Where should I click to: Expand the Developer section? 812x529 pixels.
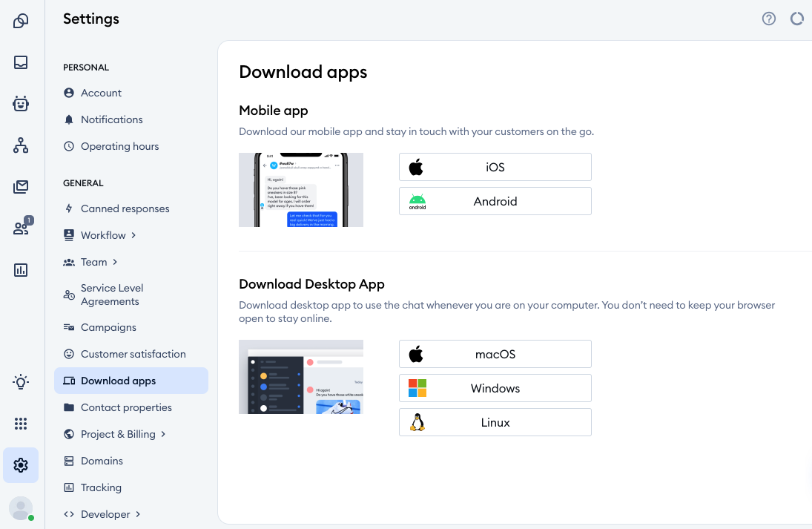[107, 514]
